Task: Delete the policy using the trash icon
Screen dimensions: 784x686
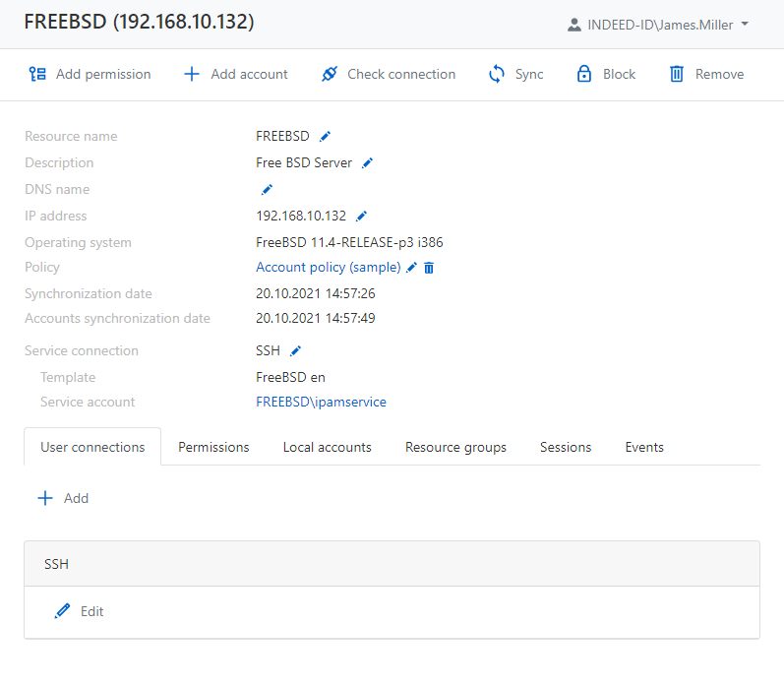Action: 429,268
